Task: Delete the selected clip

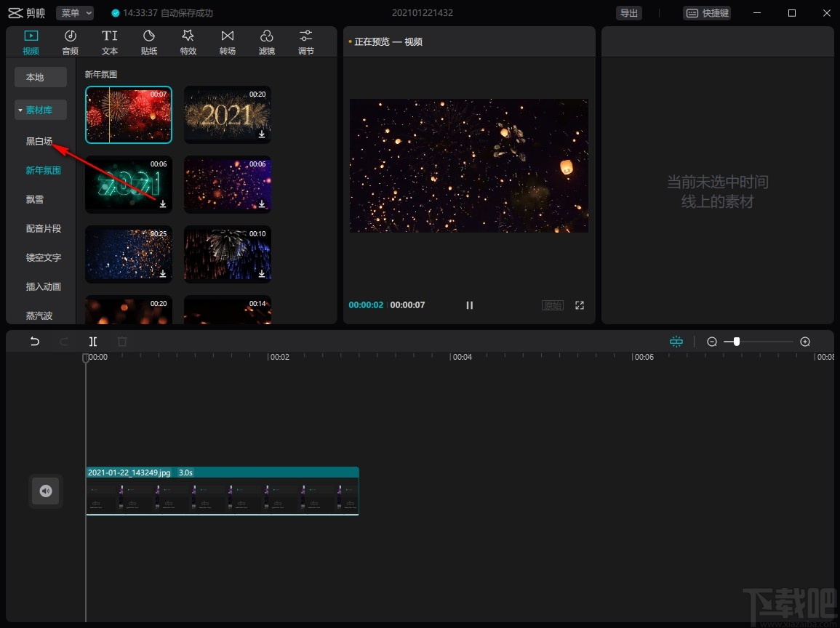Action: 122,342
